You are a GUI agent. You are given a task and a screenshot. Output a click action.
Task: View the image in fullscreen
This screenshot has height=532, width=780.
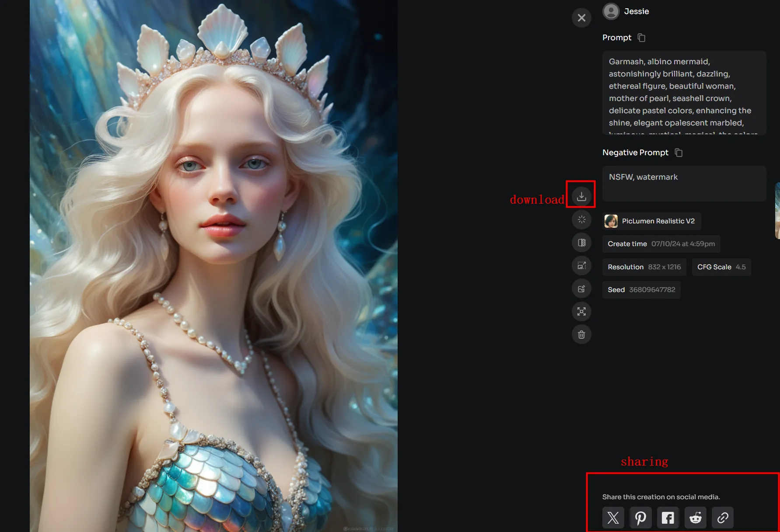click(581, 311)
